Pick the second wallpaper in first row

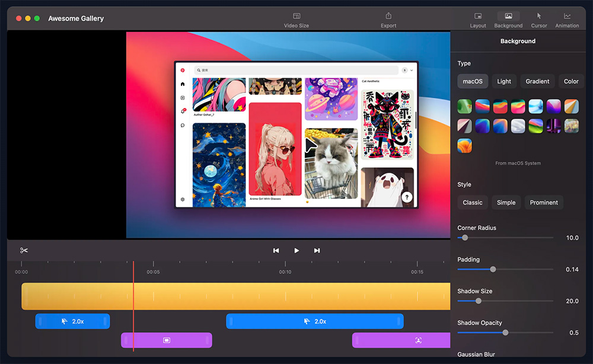482,107
